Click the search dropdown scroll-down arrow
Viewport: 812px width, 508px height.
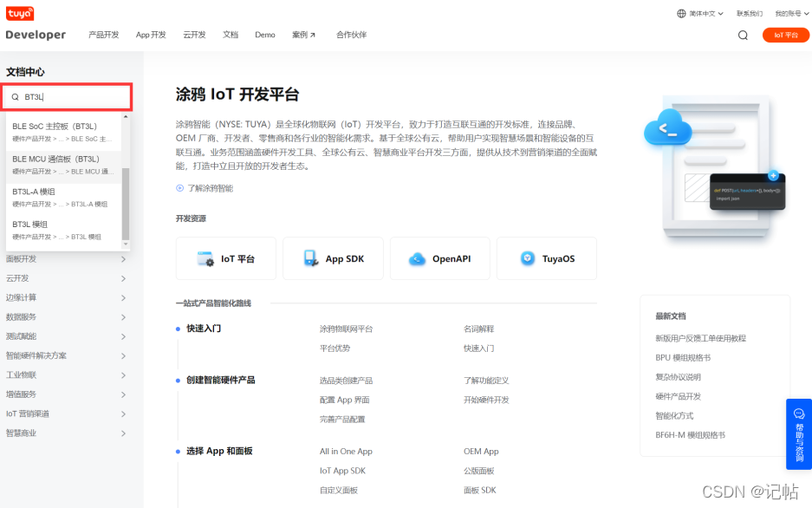pyautogui.click(x=126, y=244)
